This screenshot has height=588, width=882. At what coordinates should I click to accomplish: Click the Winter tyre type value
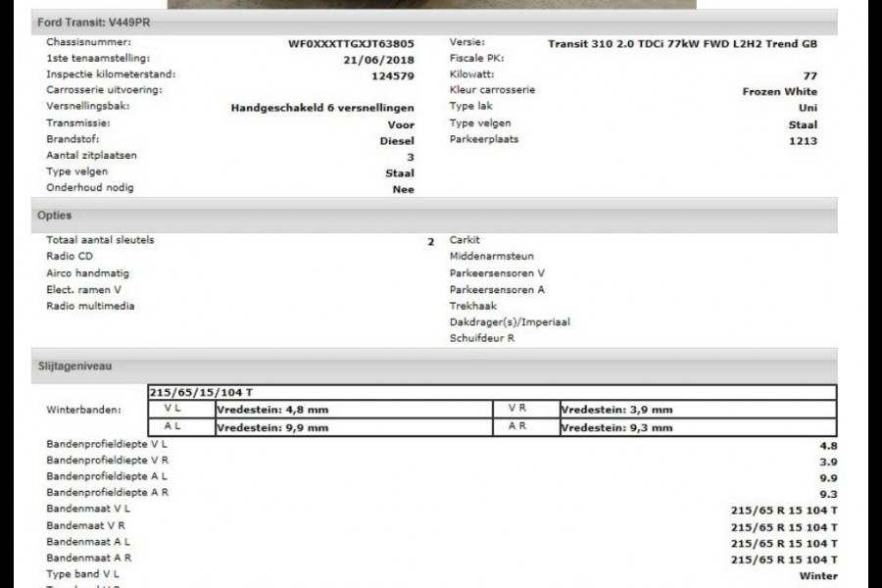(818, 575)
